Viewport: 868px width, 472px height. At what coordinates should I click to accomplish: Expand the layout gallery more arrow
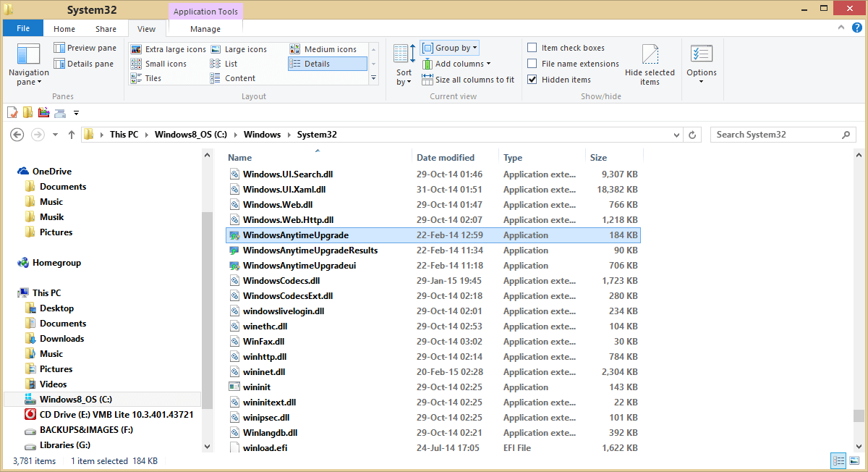click(374, 77)
